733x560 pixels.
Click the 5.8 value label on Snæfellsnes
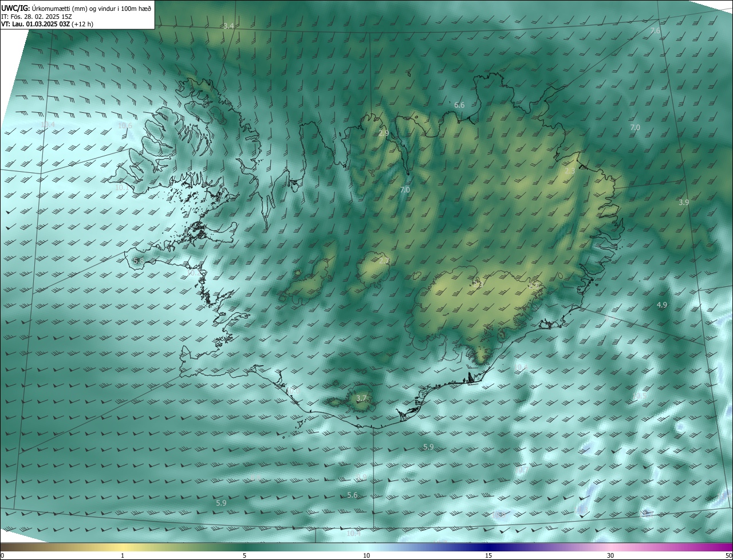(x=139, y=261)
